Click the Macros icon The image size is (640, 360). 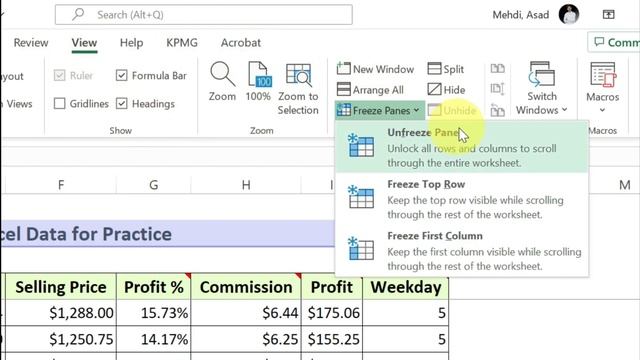point(603,74)
